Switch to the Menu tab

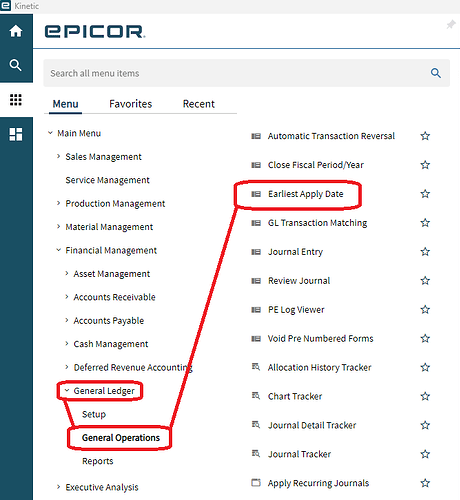(65, 104)
